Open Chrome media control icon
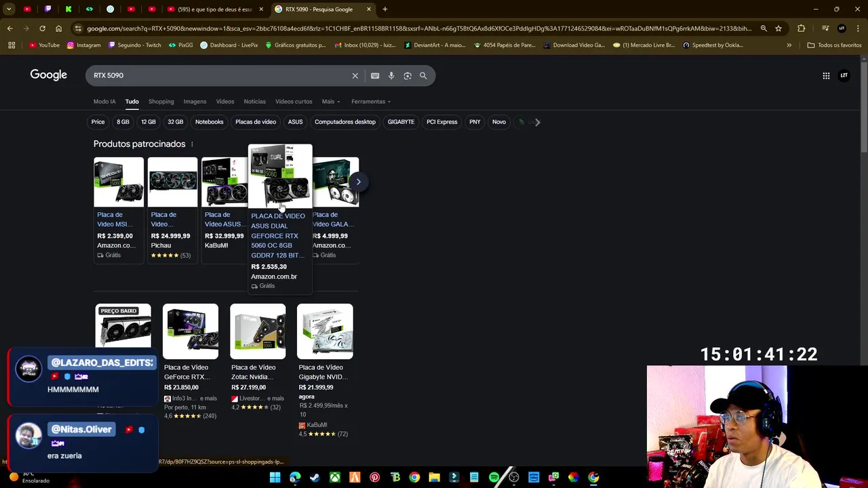The height and width of the screenshot is (488, 868). (x=825, y=28)
